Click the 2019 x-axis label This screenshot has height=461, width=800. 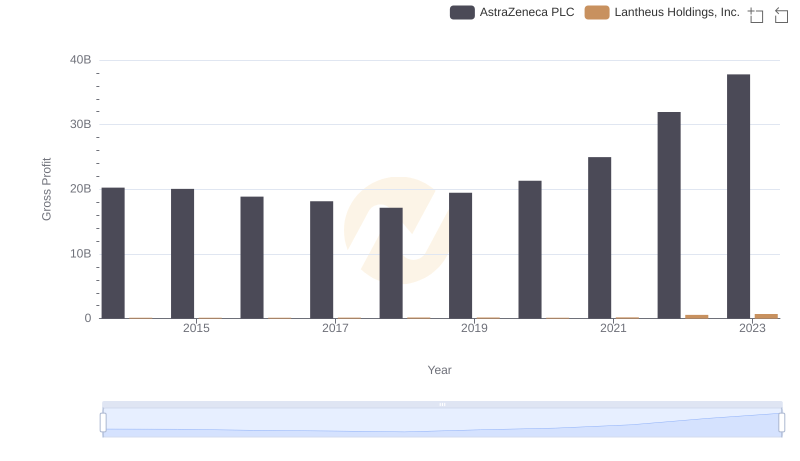point(474,328)
